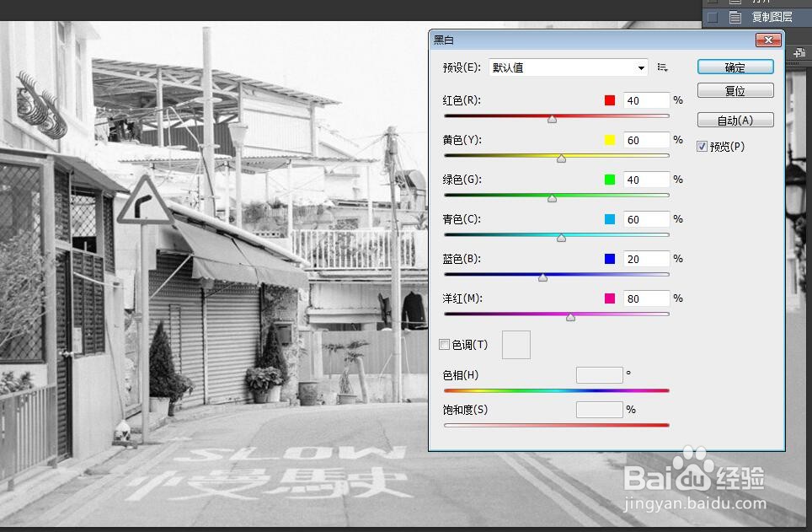This screenshot has height=532, width=812.
Task: Click the clone/new icon on the right panel
Action: pyautogui.click(x=799, y=52)
